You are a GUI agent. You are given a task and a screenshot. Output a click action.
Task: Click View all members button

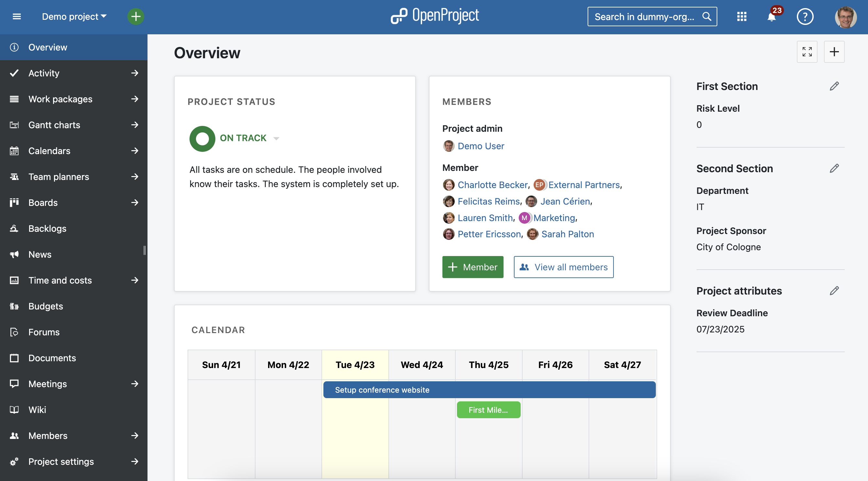(564, 267)
